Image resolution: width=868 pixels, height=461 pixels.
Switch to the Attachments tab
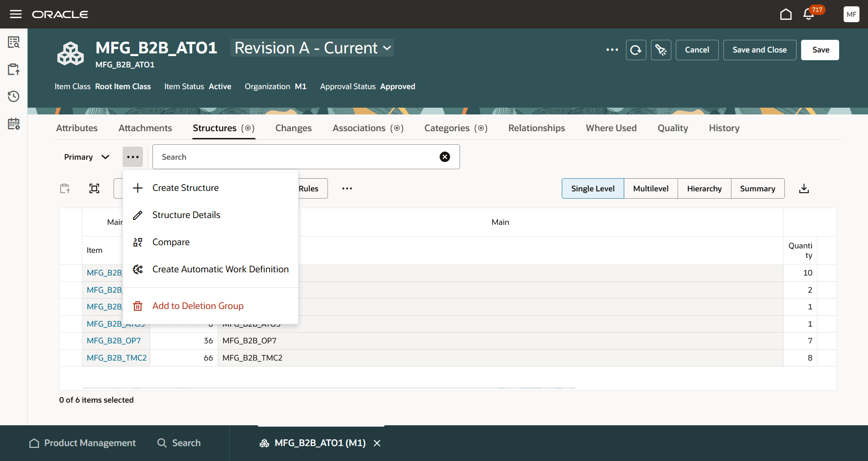pos(145,128)
